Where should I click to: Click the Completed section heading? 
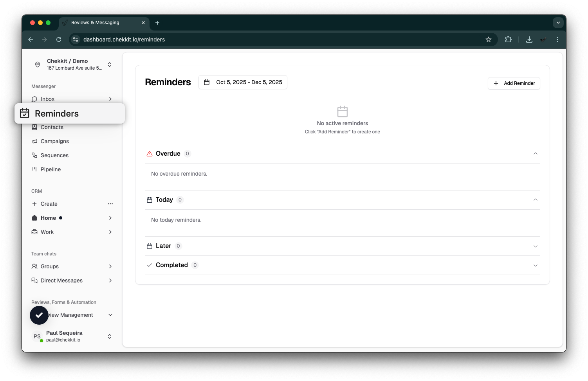172,265
